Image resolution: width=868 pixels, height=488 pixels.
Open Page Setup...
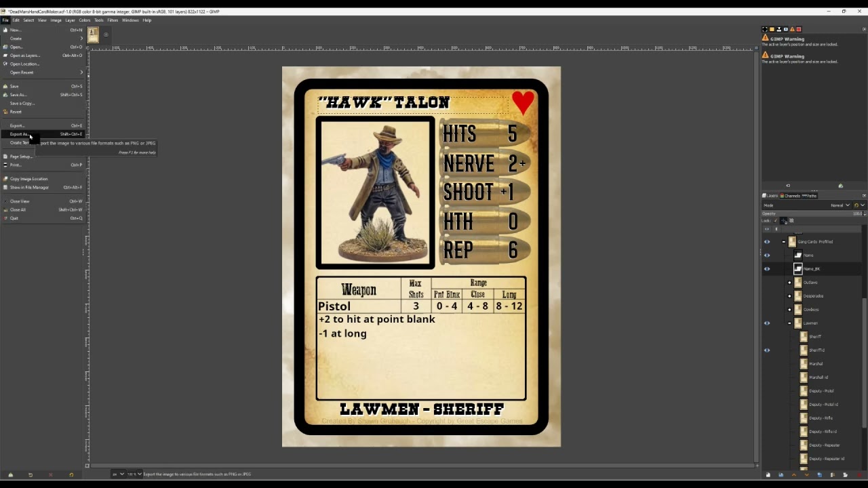tap(43, 157)
